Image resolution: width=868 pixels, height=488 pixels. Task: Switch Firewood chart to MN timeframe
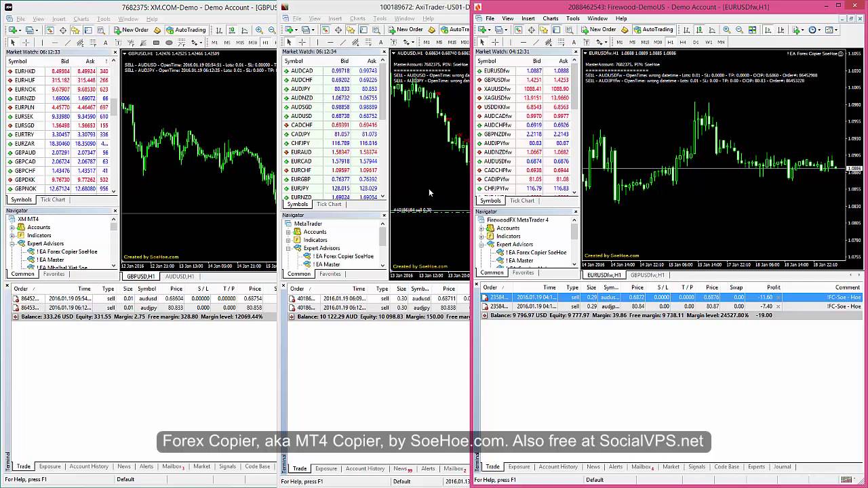[721, 42]
